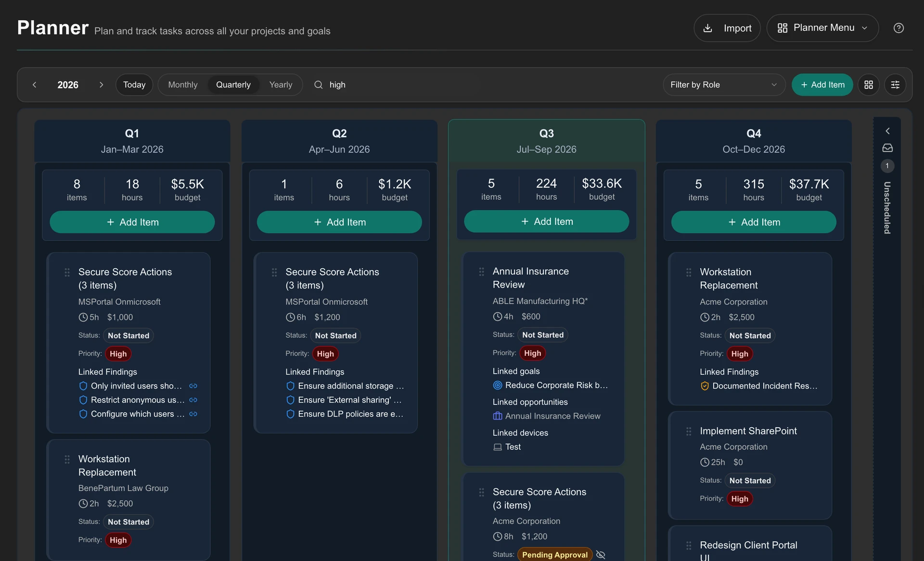Click the High priority badge on Implement SharePoint
The image size is (924, 561).
coord(740,499)
